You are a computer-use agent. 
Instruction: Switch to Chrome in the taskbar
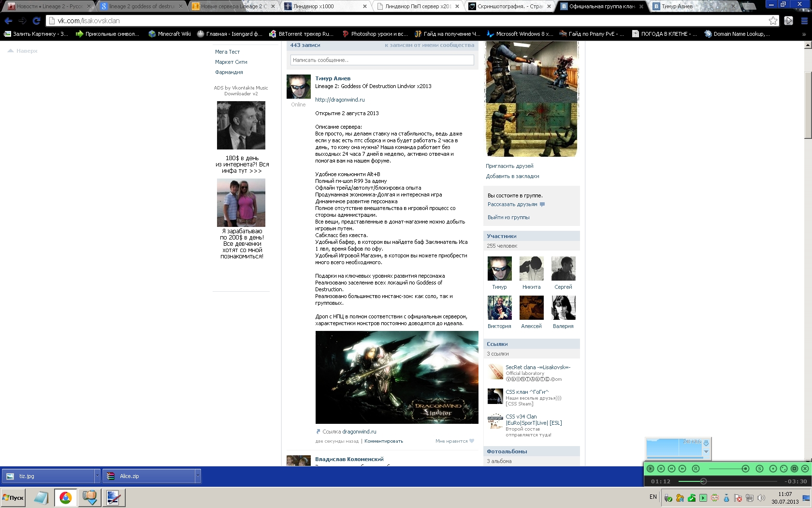(x=65, y=497)
